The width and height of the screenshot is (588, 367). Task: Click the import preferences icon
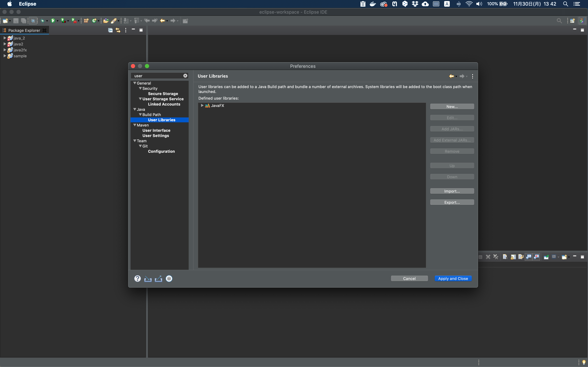click(148, 279)
